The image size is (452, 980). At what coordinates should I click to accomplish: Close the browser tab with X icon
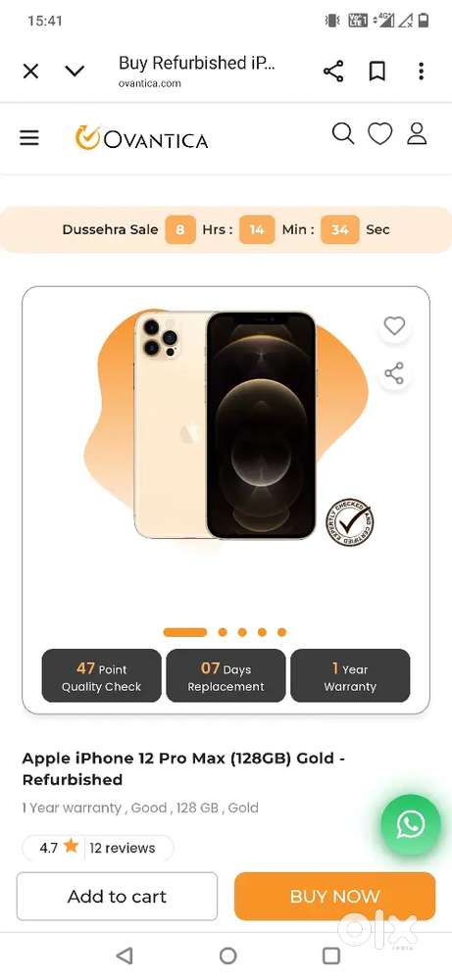click(30, 72)
